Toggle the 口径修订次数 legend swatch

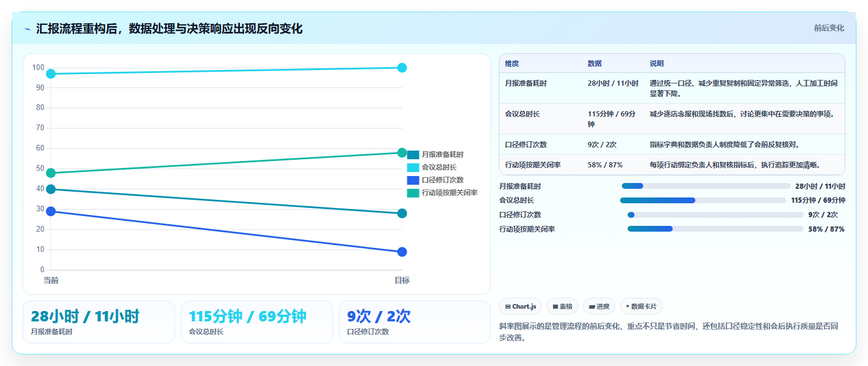pyautogui.click(x=413, y=180)
